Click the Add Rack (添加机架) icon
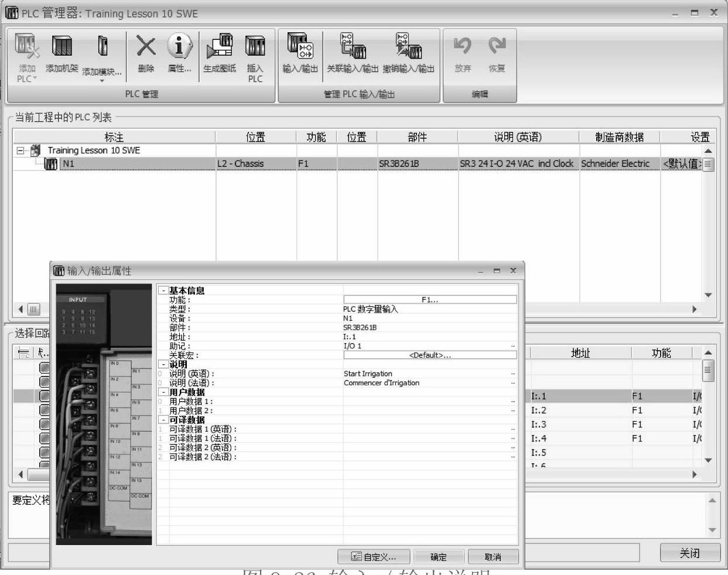Image resolution: width=728 pixels, height=575 pixels. point(62,46)
